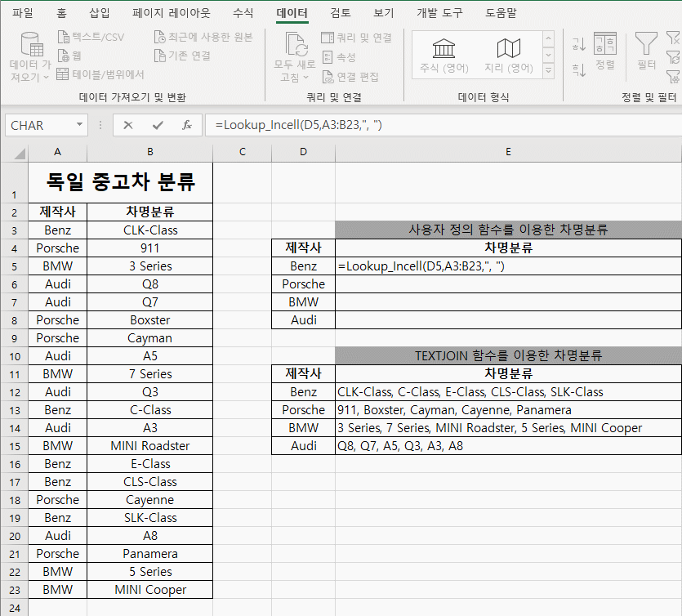Click 모두 새로 고침 refresh icon

tap(295, 45)
